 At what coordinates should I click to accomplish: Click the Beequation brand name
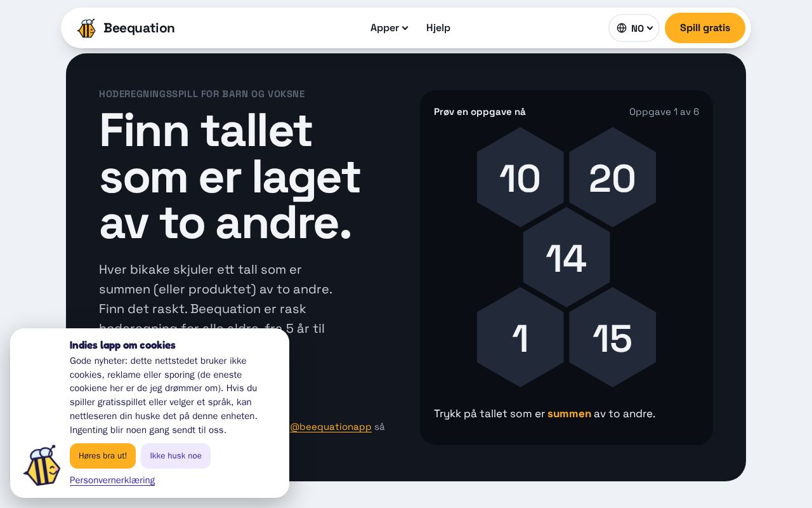[x=139, y=28]
